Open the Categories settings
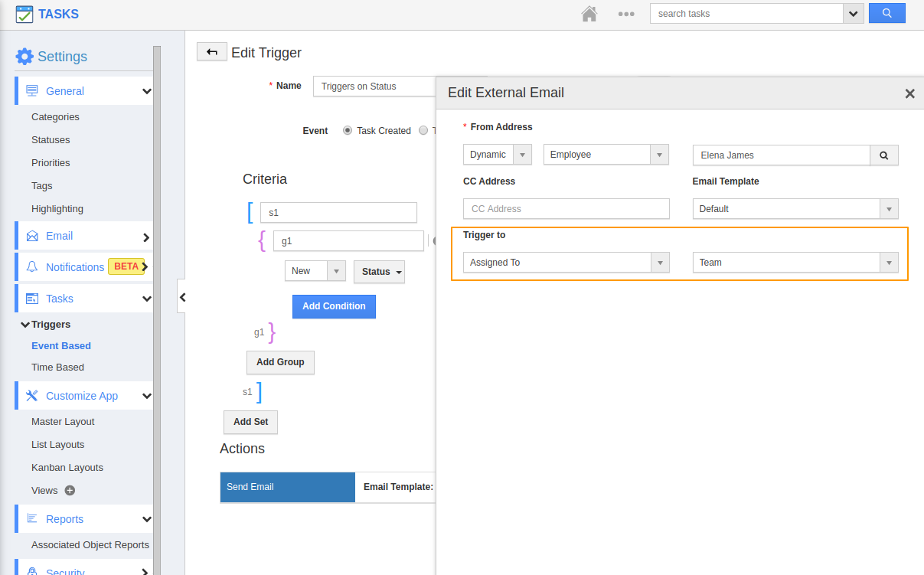The width and height of the screenshot is (924, 575). click(x=55, y=117)
